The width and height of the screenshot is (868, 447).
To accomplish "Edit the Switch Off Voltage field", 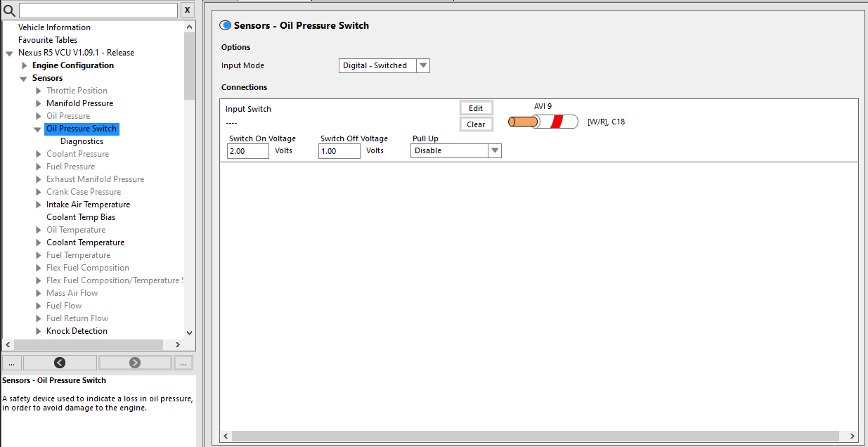I will click(x=339, y=151).
